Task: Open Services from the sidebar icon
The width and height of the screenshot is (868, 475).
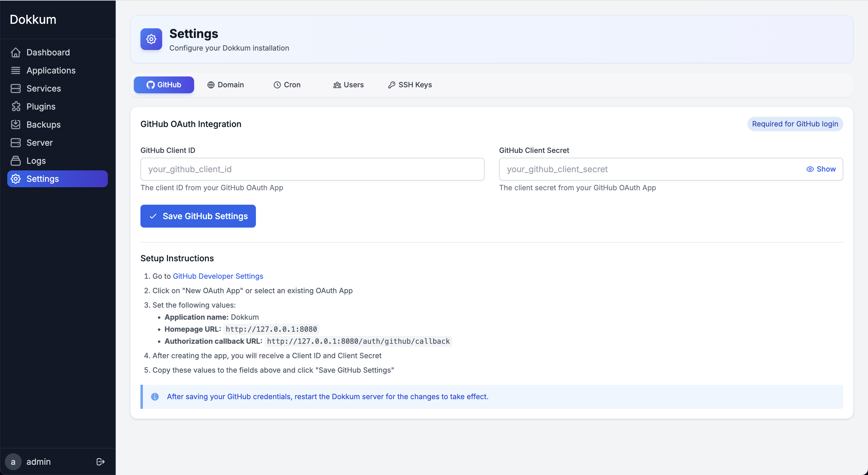Action: (x=16, y=88)
